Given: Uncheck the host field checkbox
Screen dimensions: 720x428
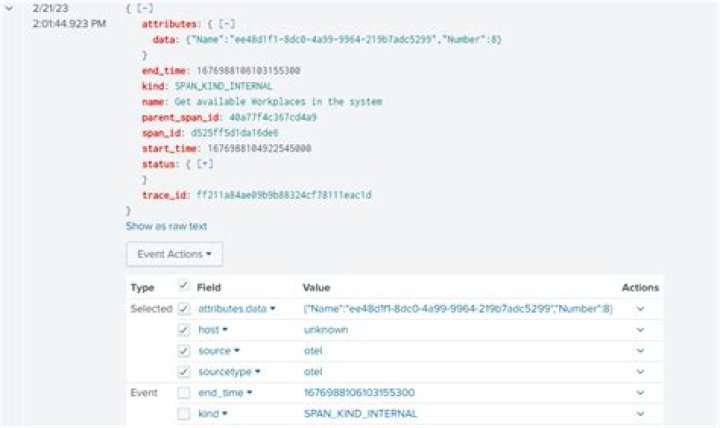Looking at the screenshot, I should point(184,330).
